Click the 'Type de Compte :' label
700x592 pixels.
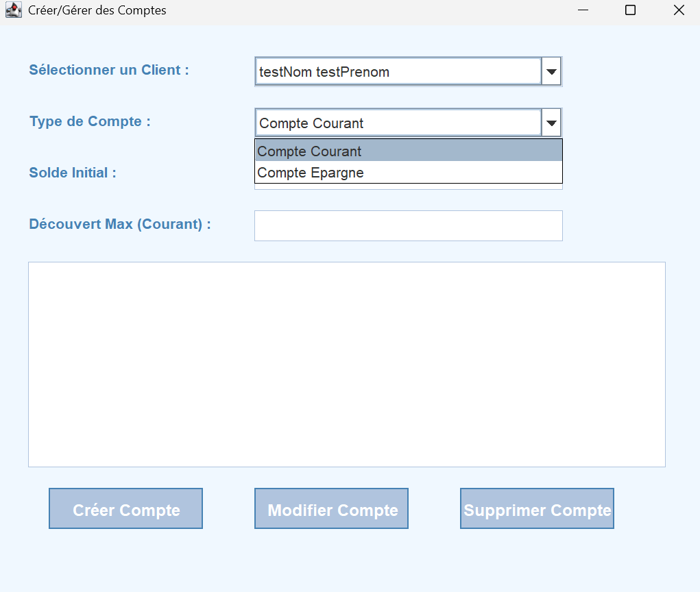coord(90,121)
